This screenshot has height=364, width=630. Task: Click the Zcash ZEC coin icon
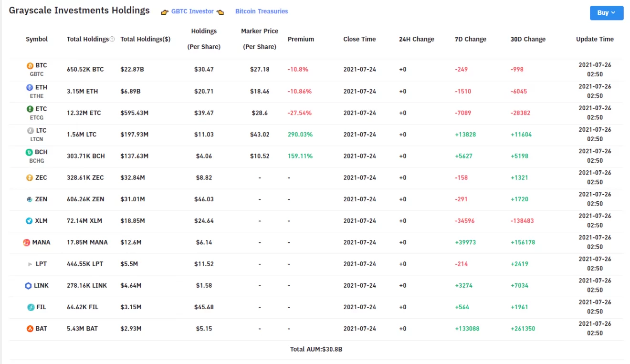[x=30, y=178]
